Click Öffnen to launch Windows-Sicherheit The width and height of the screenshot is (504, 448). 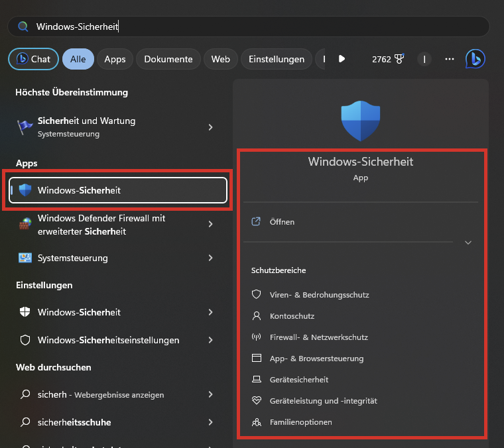tap(282, 222)
